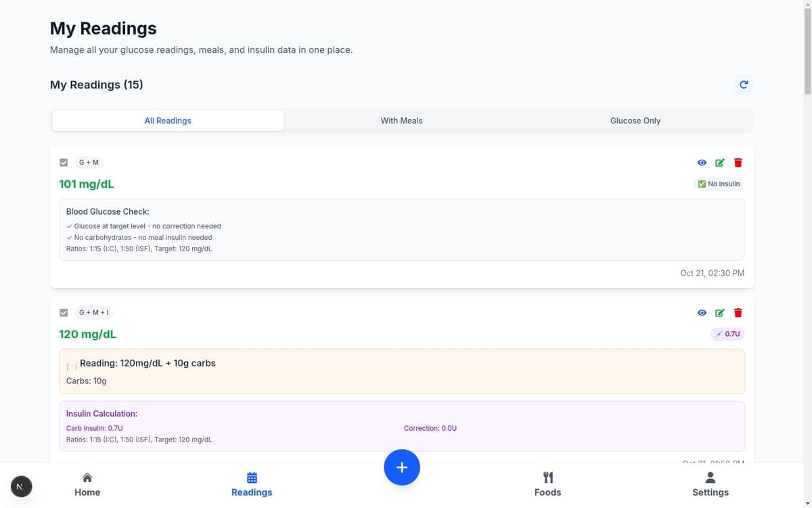Screen dimensions: 812x508
Task: Open Settings in the bottom navigation
Action: click(x=710, y=484)
